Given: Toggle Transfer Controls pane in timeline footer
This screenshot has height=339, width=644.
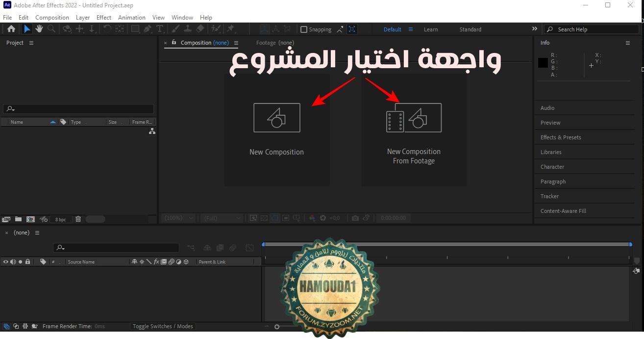Looking at the screenshot, I should (x=16, y=326).
